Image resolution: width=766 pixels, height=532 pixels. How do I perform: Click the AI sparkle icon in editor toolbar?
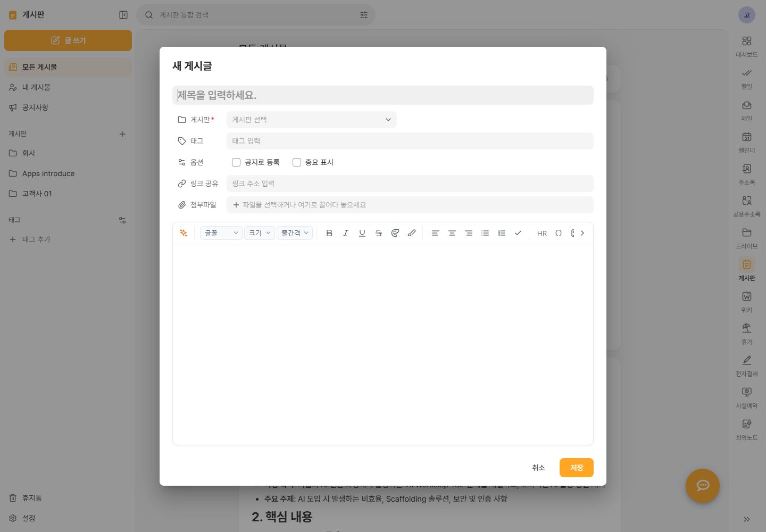coord(184,233)
